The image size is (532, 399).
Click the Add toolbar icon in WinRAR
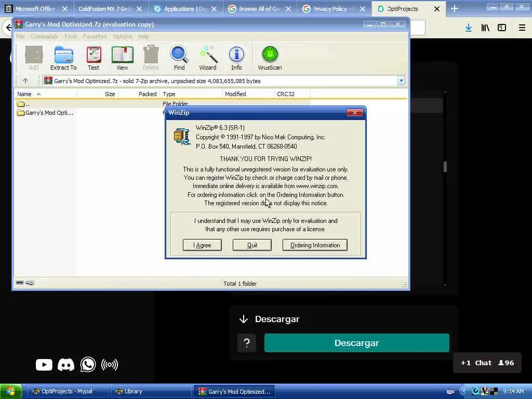tap(34, 58)
